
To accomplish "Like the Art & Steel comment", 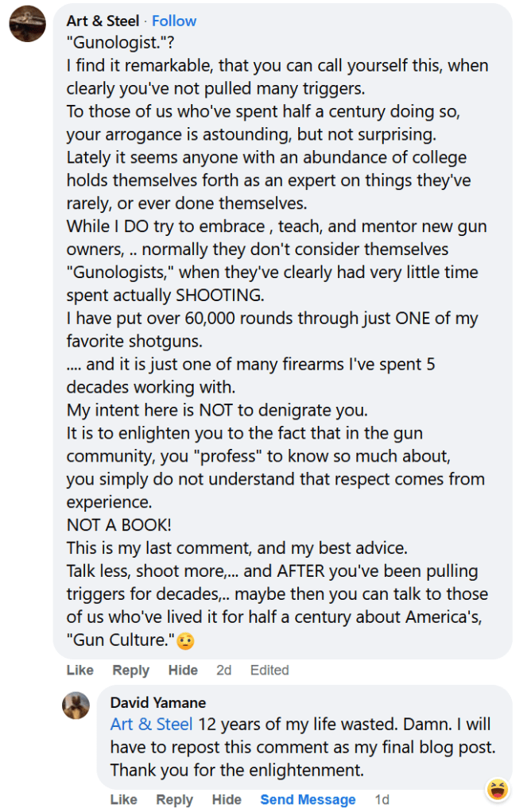I will tap(79, 670).
